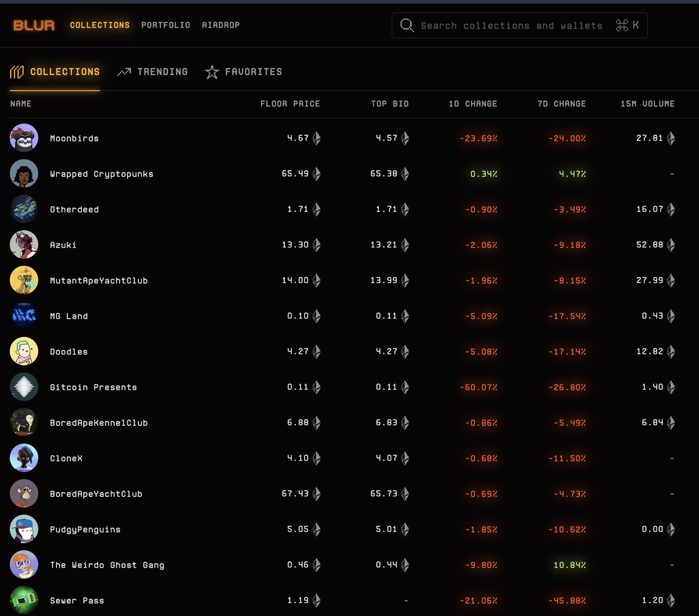Image resolution: width=699 pixels, height=616 pixels.
Task: Open the BoredApeYachtClub avatar
Action: pos(24,494)
